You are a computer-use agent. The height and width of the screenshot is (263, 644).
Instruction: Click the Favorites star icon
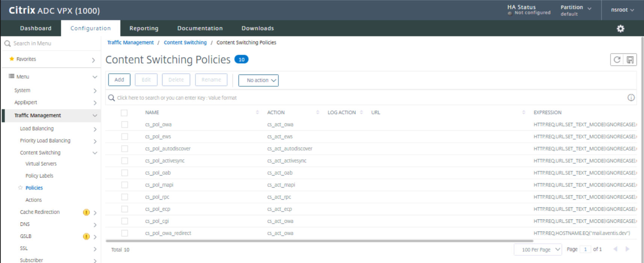[x=12, y=59]
